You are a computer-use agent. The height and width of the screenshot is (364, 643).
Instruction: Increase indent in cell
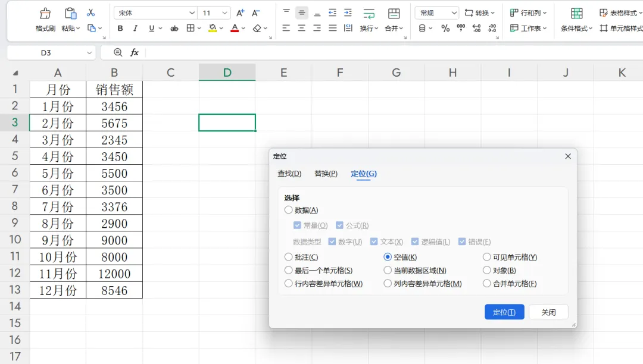click(348, 12)
